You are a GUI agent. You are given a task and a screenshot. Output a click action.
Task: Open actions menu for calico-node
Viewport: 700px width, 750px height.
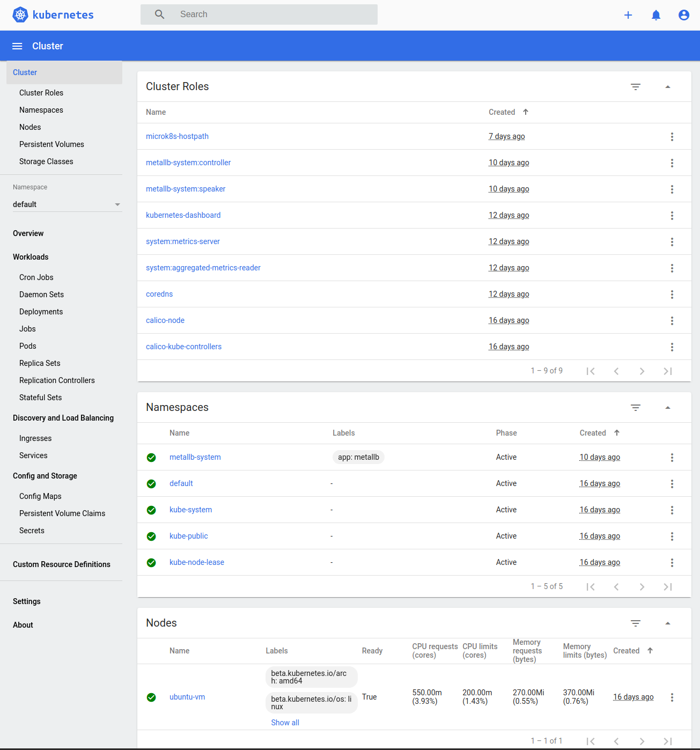(x=672, y=321)
